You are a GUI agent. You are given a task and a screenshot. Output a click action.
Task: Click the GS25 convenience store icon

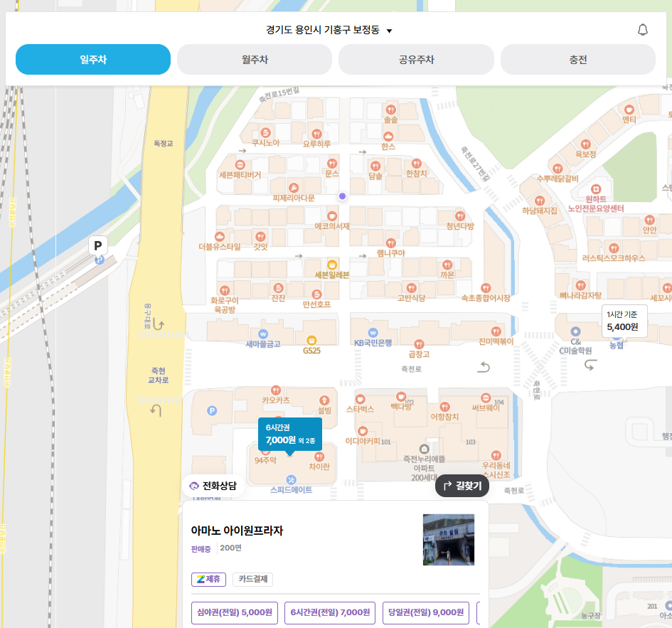point(311,341)
